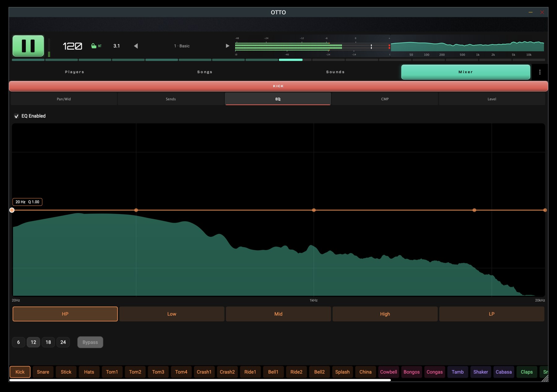Select the 120 tempo value
The width and height of the screenshot is (557, 392).
tap(72, 46)
